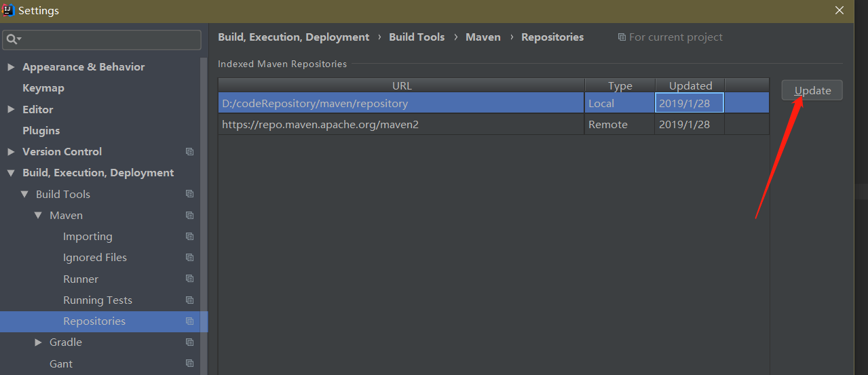Image resolution: width=868 pixels, height=375 pixels.
Task: Click the project-level icon beside Gant
Action: [x=189, y=363]
